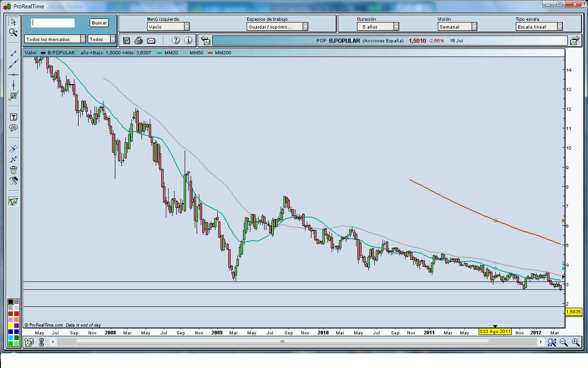Choose the vertical line drawing tool

click(13, 85)
